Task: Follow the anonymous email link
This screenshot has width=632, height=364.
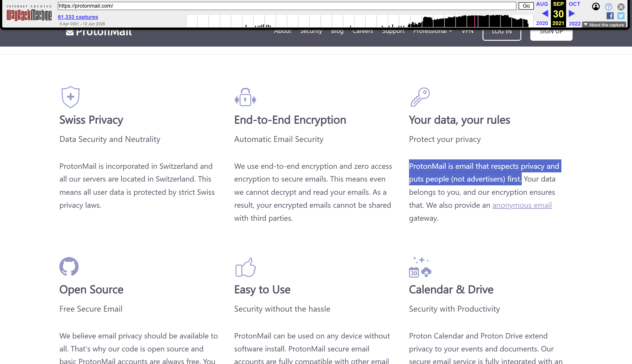Action: click(522, 205)
